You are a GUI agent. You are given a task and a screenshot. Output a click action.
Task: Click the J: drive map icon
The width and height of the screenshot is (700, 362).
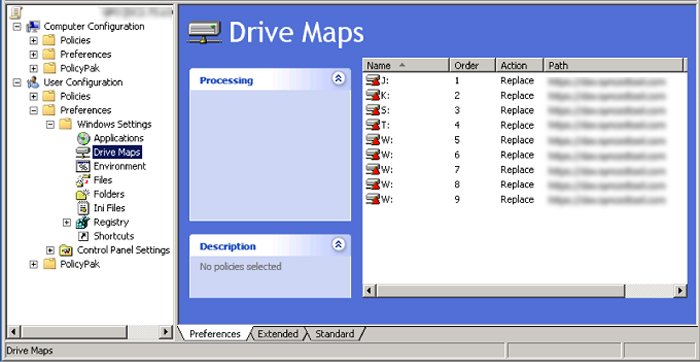[373, 81]
